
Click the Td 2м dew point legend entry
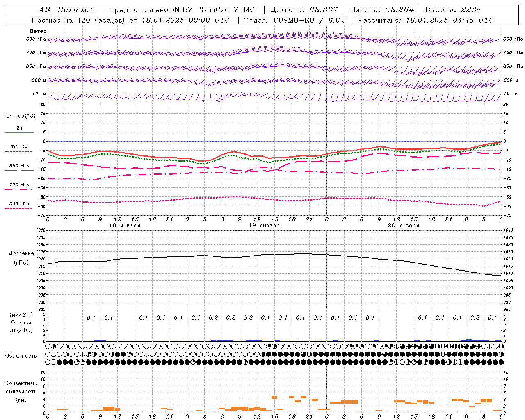pos(19,147)
